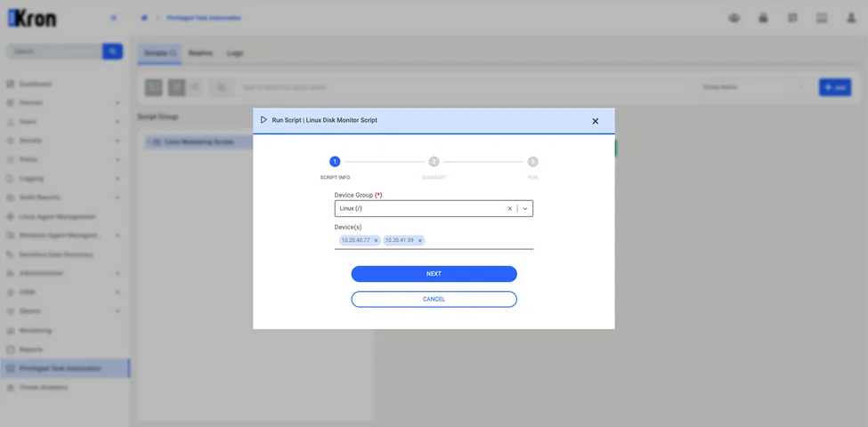
Task: Click the NEXT button
Action: tap(434, 274)
